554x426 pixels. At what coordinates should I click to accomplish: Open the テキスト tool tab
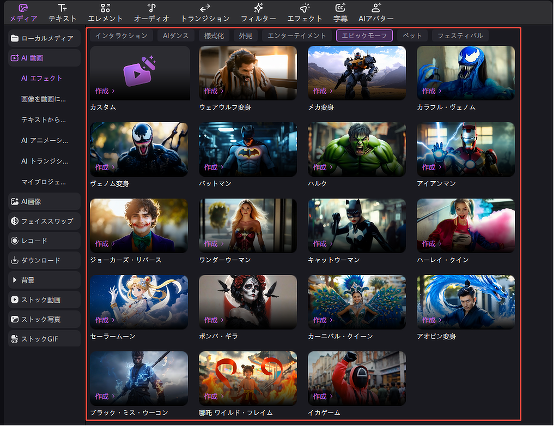(62, 13)
